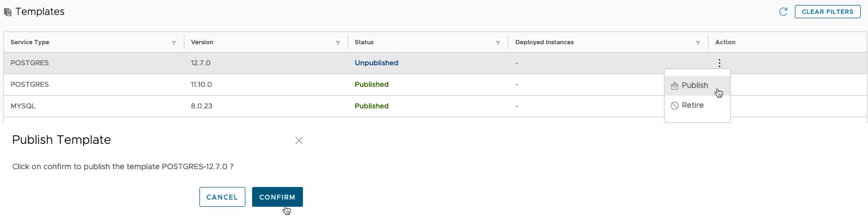The width and height of the screenshot is (868, 219).
Task: Click Published status in the MYSQL row
Action: (x=372, y=106)
